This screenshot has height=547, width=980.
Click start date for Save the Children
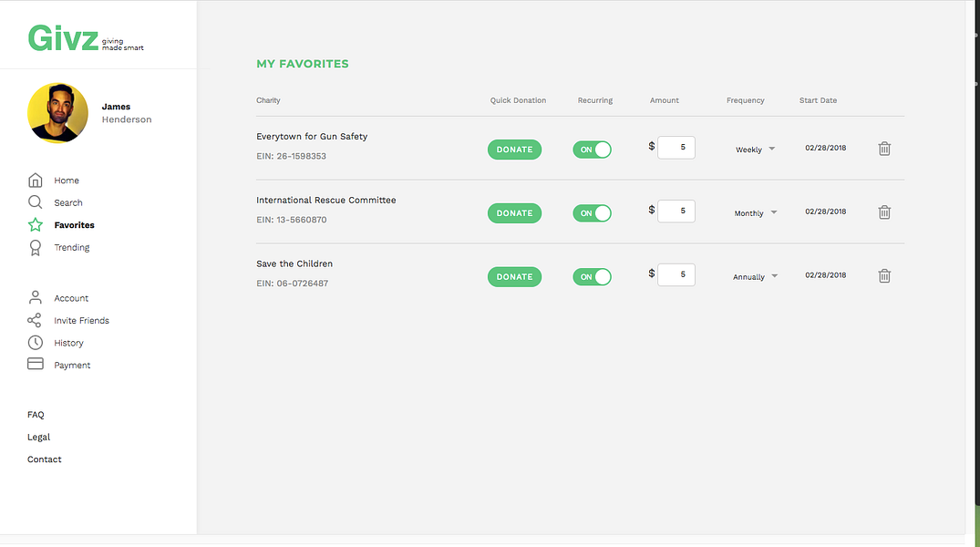pos(826,275)
